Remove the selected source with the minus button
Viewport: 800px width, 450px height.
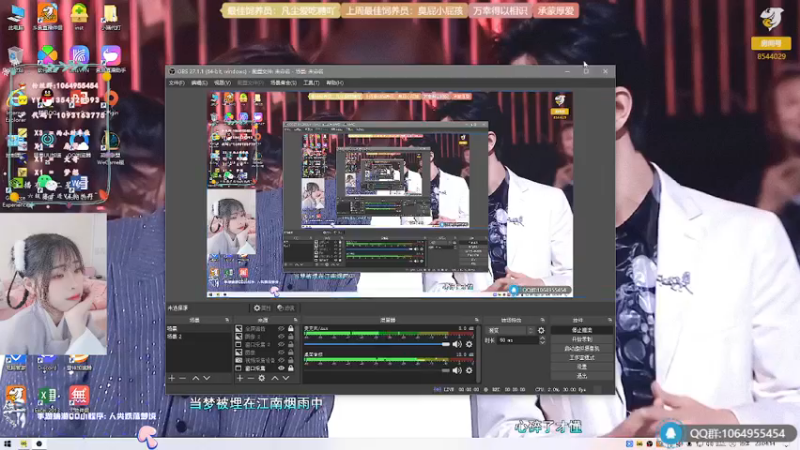(x=251, y=378)
